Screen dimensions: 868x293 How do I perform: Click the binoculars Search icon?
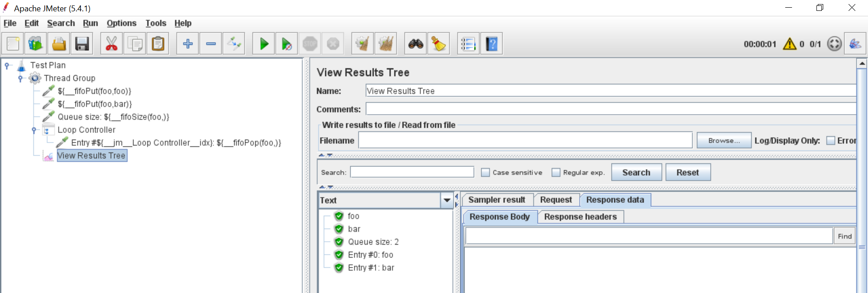coord(416,44)
